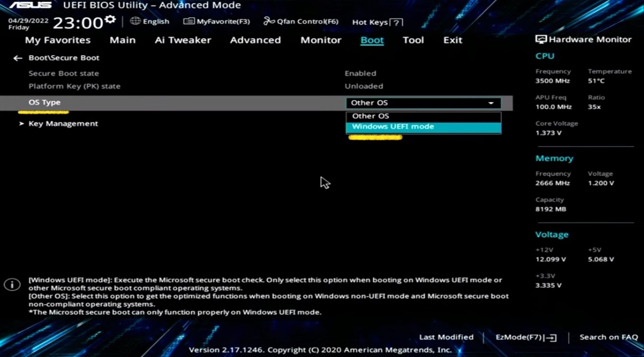644x357 pixels.
Task: Click the Secure Boot state label
Action: (x=64, y=73)
